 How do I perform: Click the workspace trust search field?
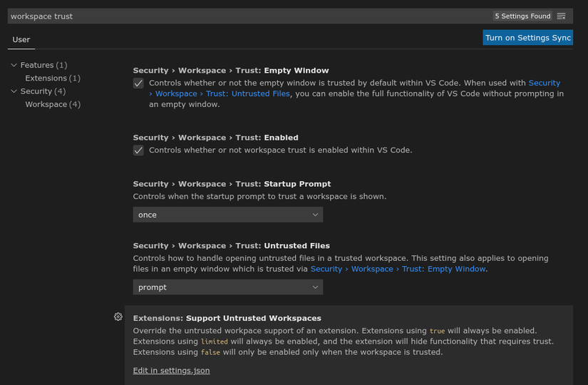(x=242, y=16)
